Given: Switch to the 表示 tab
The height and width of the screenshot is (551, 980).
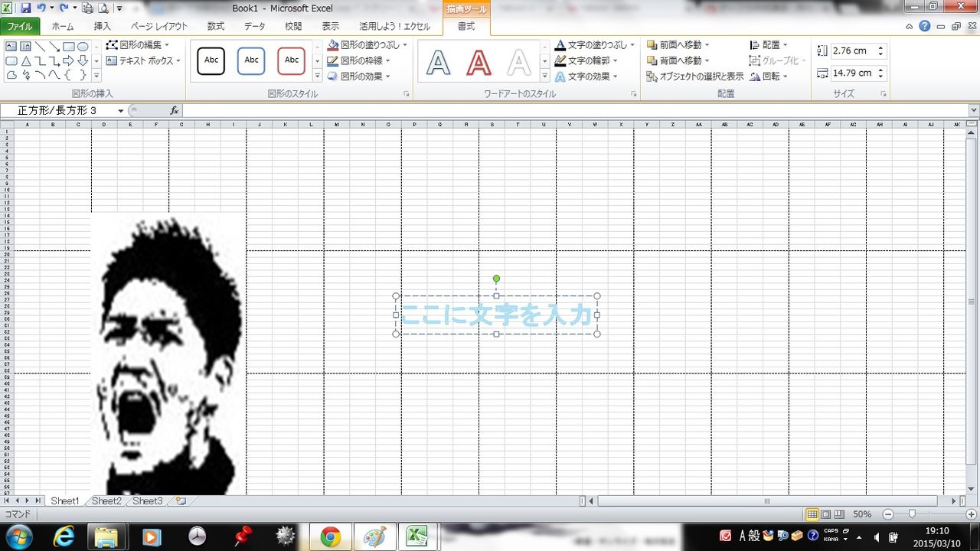Looking at the screenshot, I should click(x=331, y=26).
